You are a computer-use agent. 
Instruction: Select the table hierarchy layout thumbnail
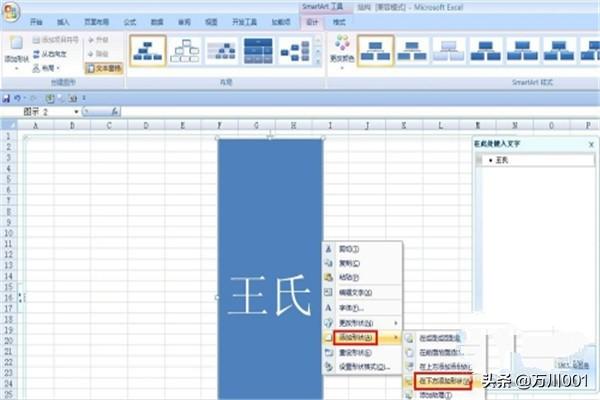(259, 51)
